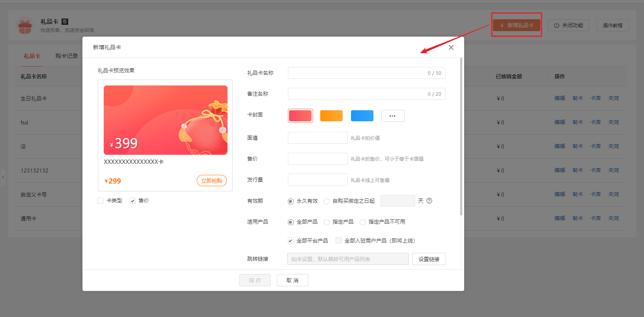Viewport: 644px width, 317px height.
Task: Click the 生日礼品卡 name cell
Action: 34,98
